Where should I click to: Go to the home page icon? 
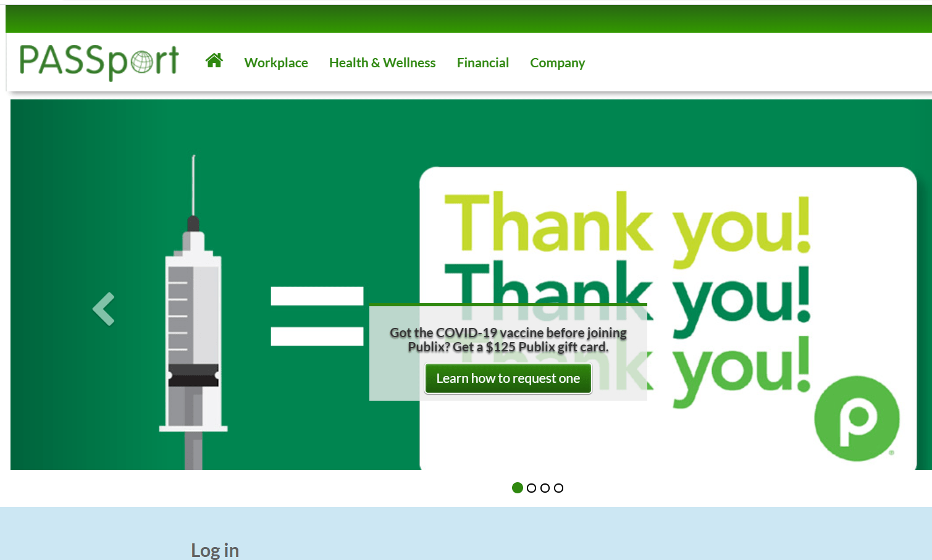tap(214, 61)
